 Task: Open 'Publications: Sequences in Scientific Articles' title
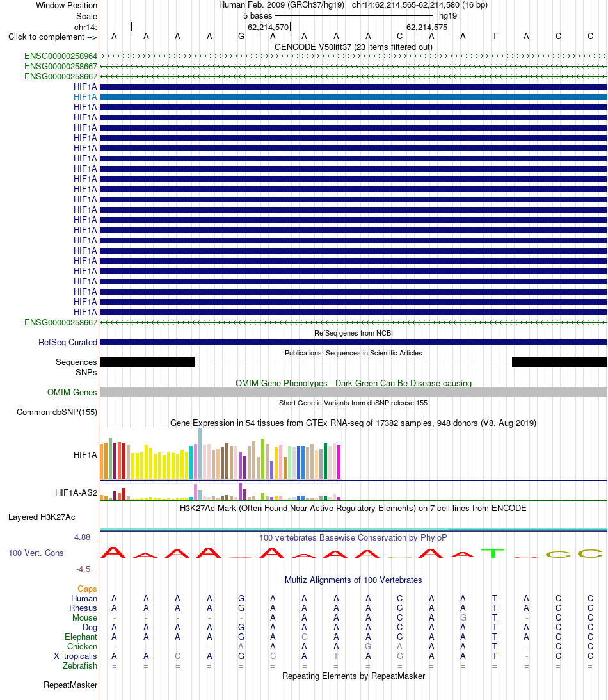[353, 353]
